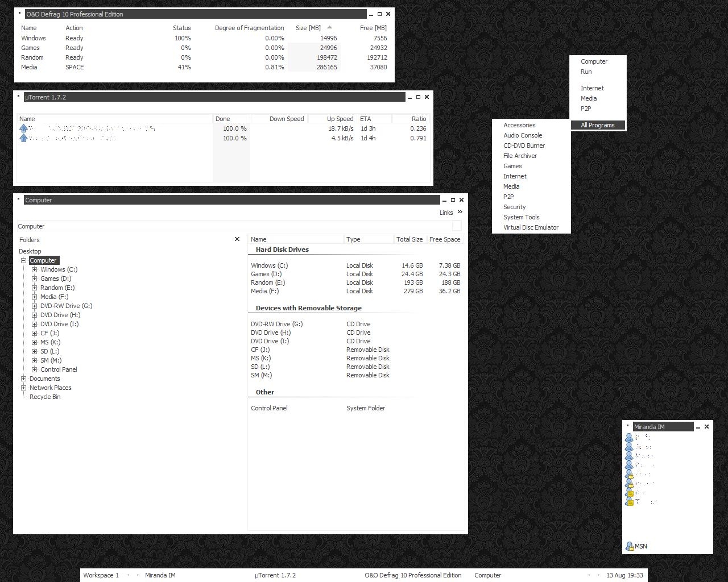Open File Archiver submenu entry
This screenshot has height=582, width=728.
point(520,156)
